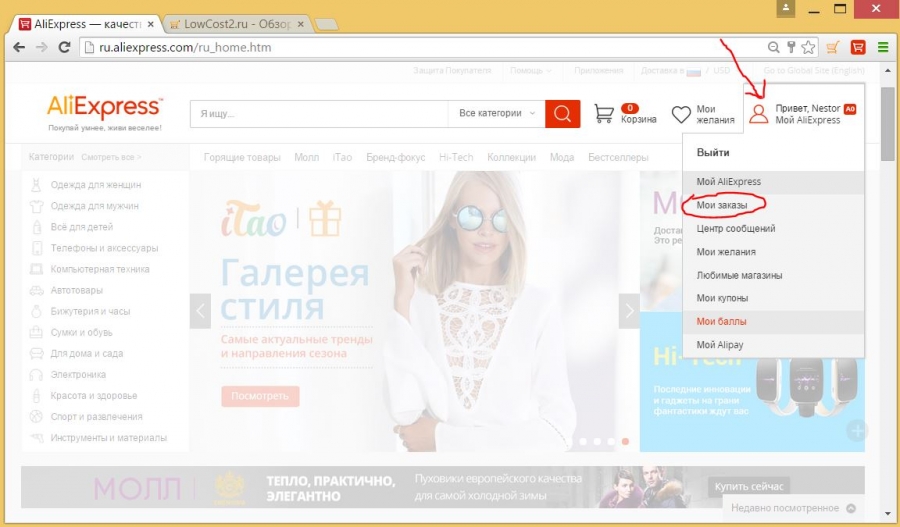Open Мои купоны menu entry
The height and width of the screenshot is (527, 900).
[x=722, y=299]
